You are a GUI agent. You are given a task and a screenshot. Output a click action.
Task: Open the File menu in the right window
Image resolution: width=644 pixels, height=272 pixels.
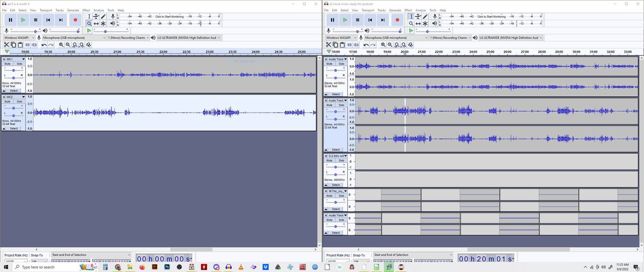click(x=327, y=10)
